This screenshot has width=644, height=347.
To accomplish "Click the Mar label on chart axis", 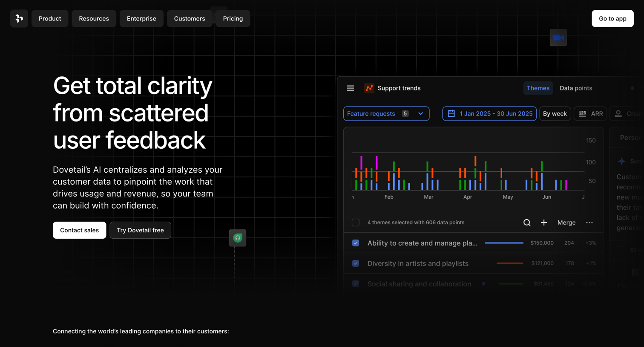I will coord(428,197).
